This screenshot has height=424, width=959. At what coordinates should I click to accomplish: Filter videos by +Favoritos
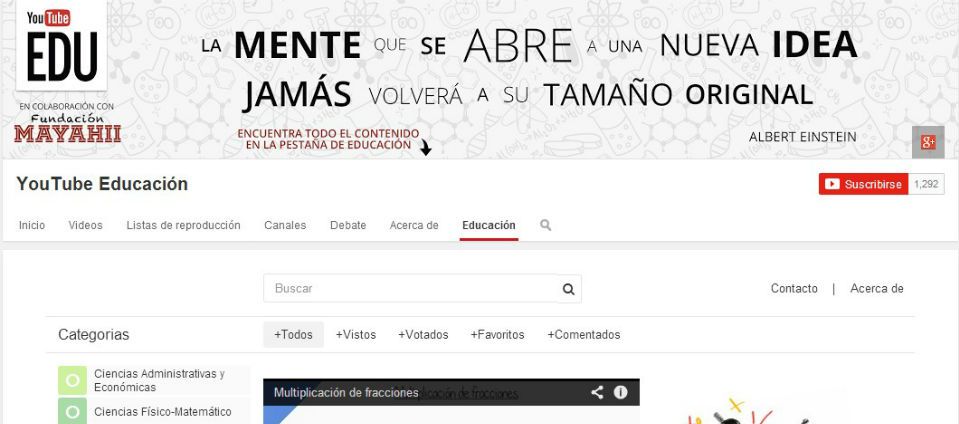(498, 335)
